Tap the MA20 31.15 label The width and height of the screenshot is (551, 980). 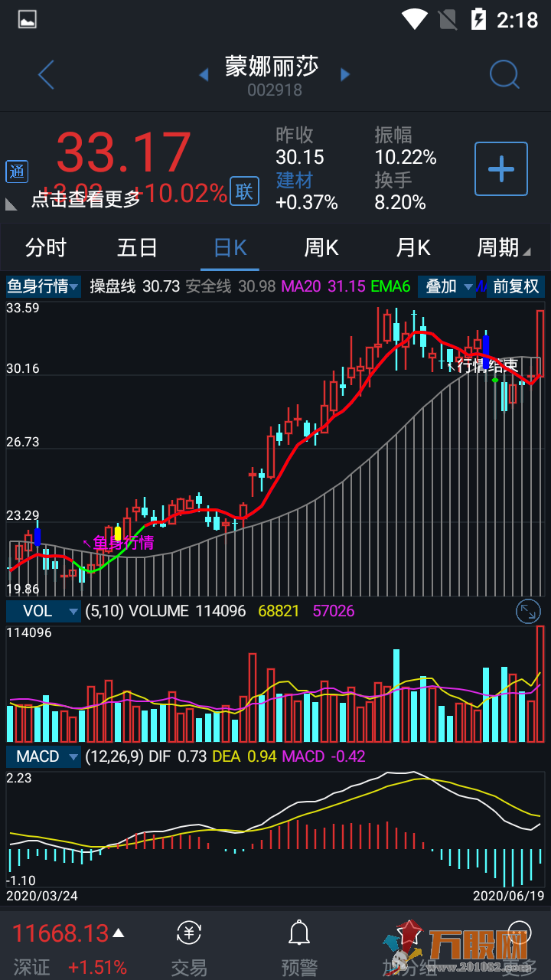tap(323, 286)
